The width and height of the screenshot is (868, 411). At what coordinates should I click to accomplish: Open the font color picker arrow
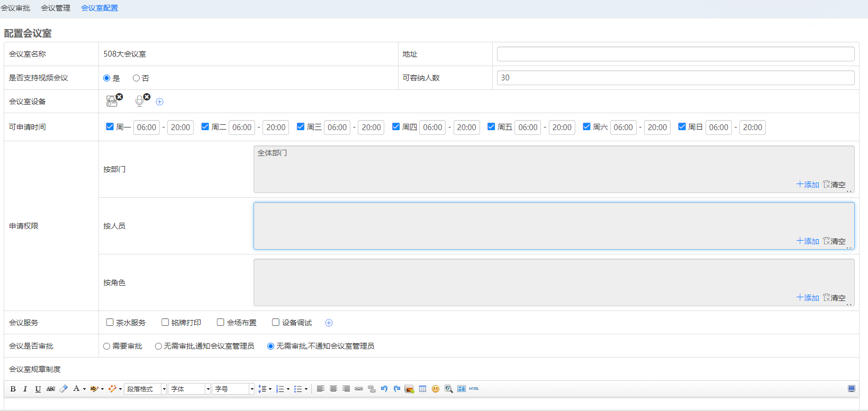coord(84,389)
